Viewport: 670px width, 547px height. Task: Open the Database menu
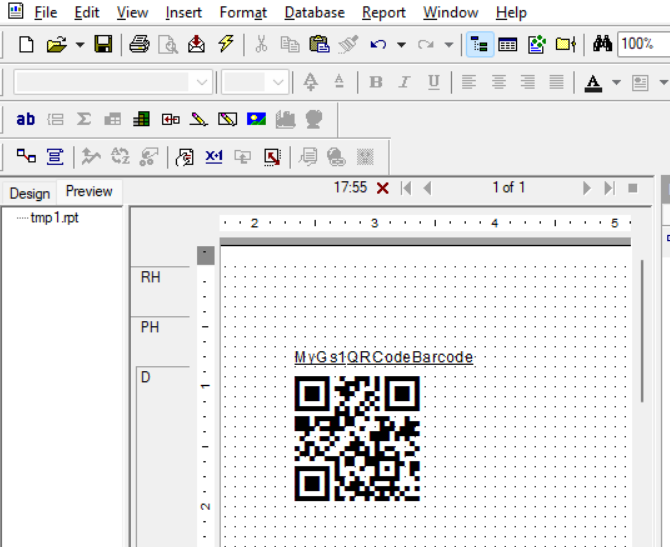point(314,12)
